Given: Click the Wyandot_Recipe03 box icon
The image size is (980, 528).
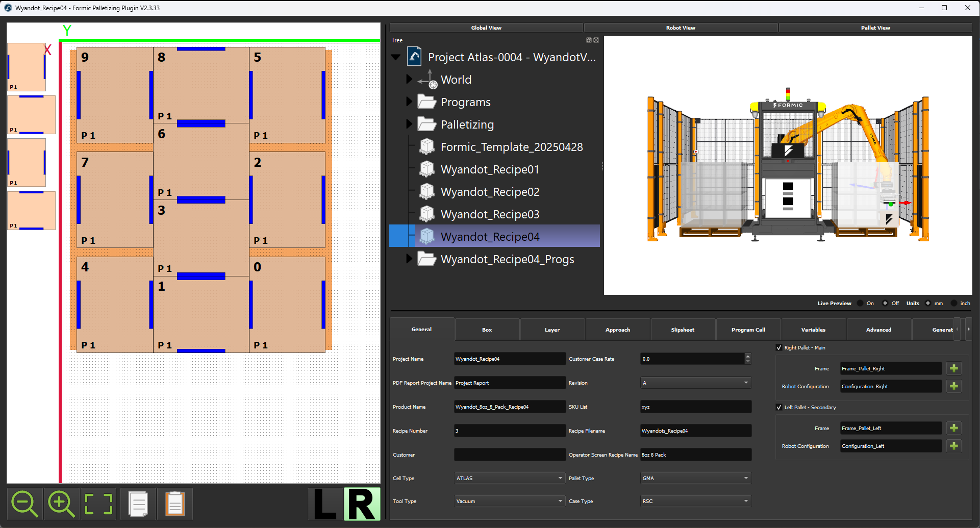Looking at the screenshot, I should 427,214.
